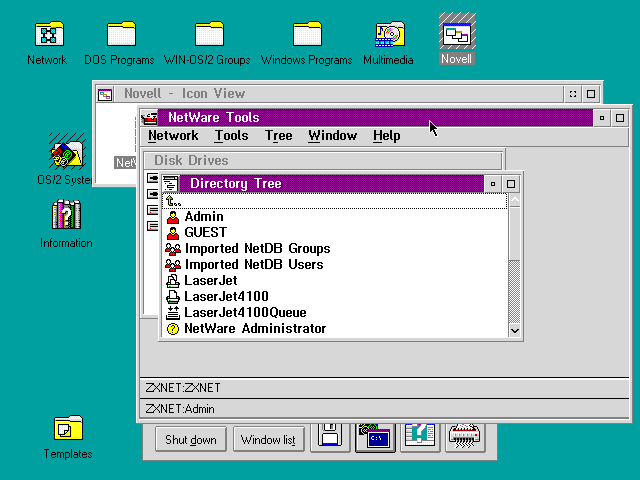This screenshot has height=480, width=640.
Task: Open the OS/2 System folder icon
Action: (67, 152)
